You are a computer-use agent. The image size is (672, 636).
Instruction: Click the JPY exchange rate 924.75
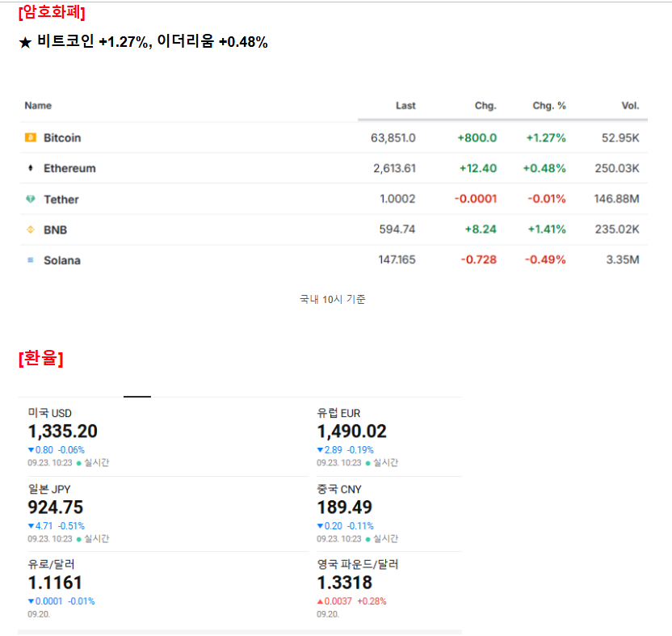[x=56, y=507]
